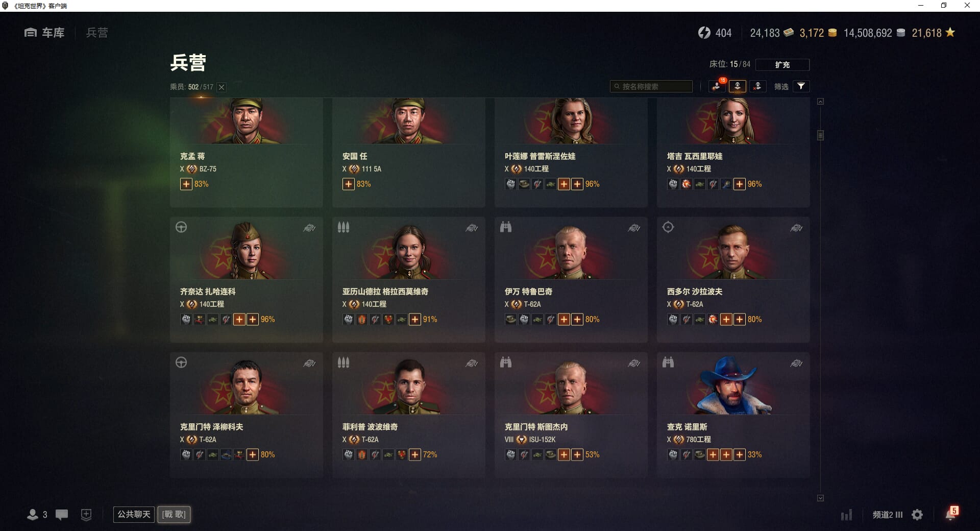980x531 pixels.
Task: Show dismissed crew members icon
Action: click(757, 86)
